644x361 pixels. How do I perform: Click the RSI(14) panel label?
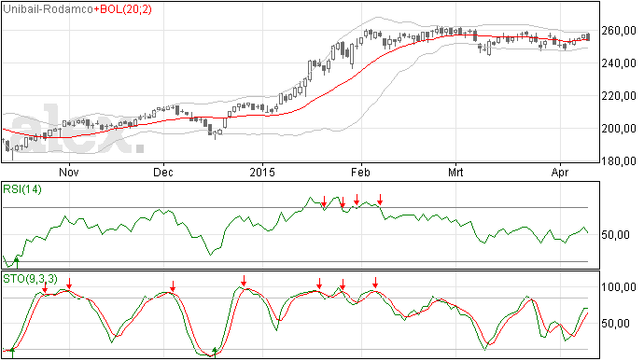click(x=22, y=189)
